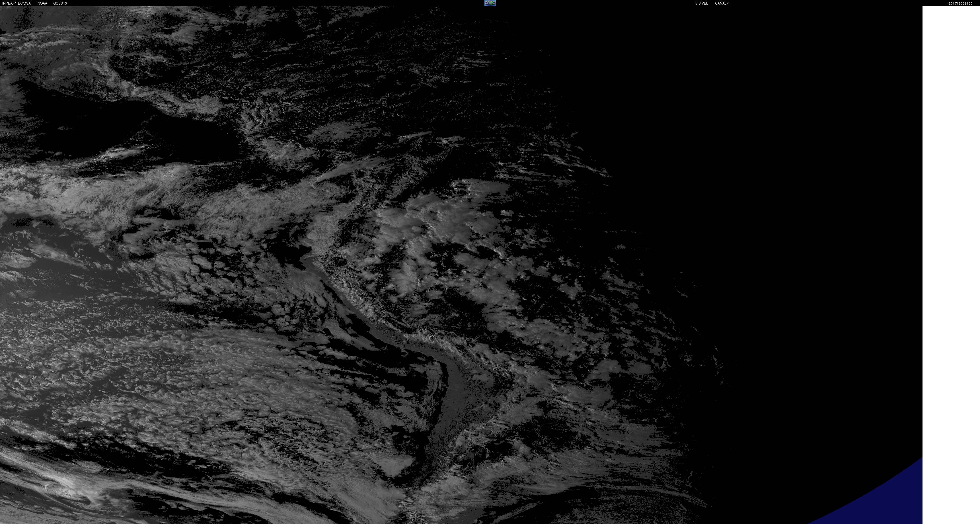This screenshot has height=524, width=980.
Task: Click the GOES13 satellite label
Action: click(60, 3)
